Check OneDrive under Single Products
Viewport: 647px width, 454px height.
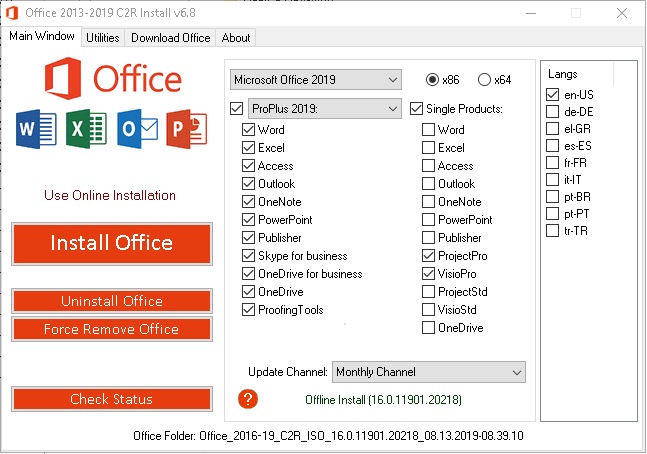(428, 328)
